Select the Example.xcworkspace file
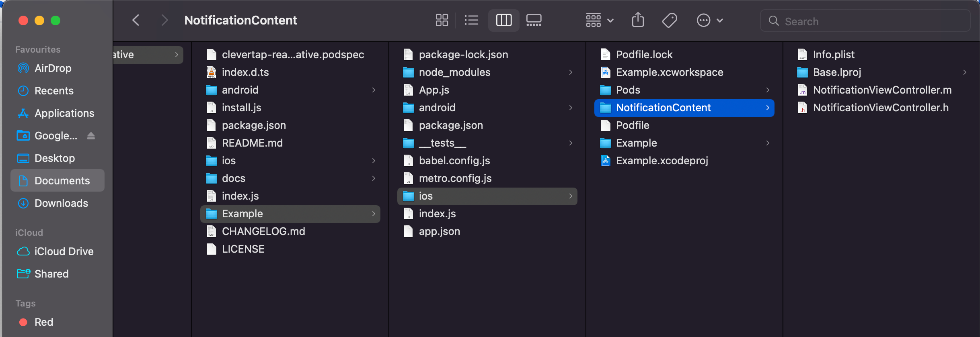 (669, 72)
